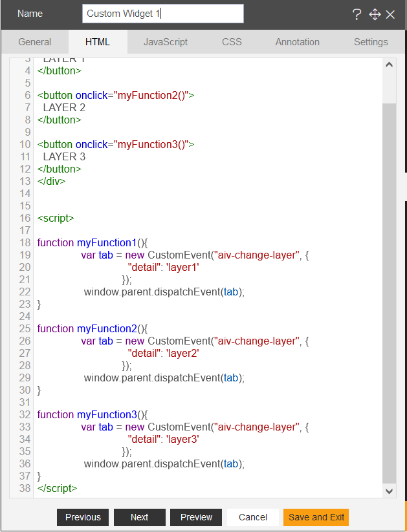The image size is (407, 532).
Task: Click the onclick="myFunction2()" button tag
Action: [116, 95]
